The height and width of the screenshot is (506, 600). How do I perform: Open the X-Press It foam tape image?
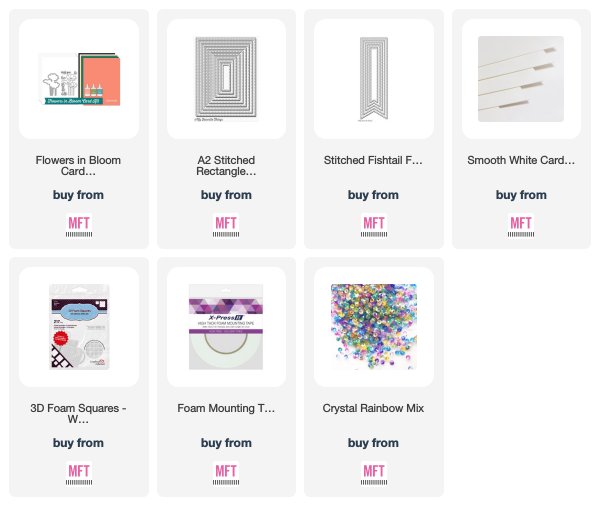coord(226,327)
